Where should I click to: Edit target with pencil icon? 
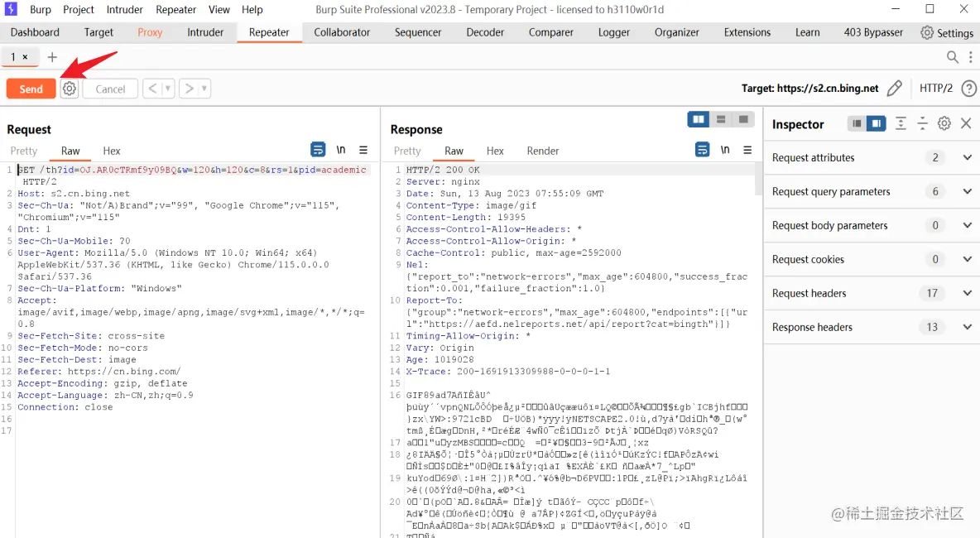click(895, 88)
